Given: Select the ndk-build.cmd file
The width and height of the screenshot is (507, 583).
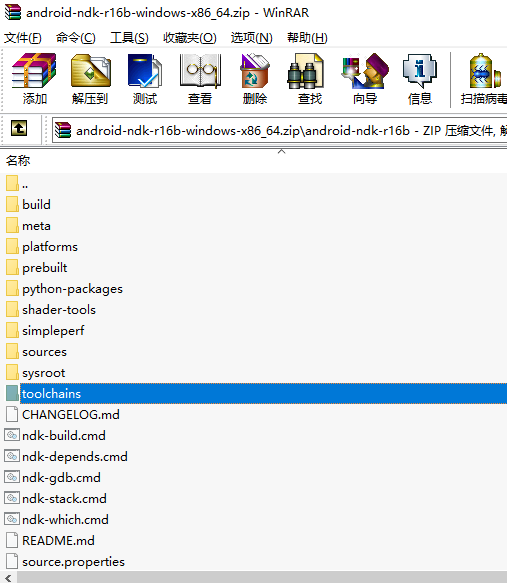Looking at the screenshot, I should tap(254, 435).
